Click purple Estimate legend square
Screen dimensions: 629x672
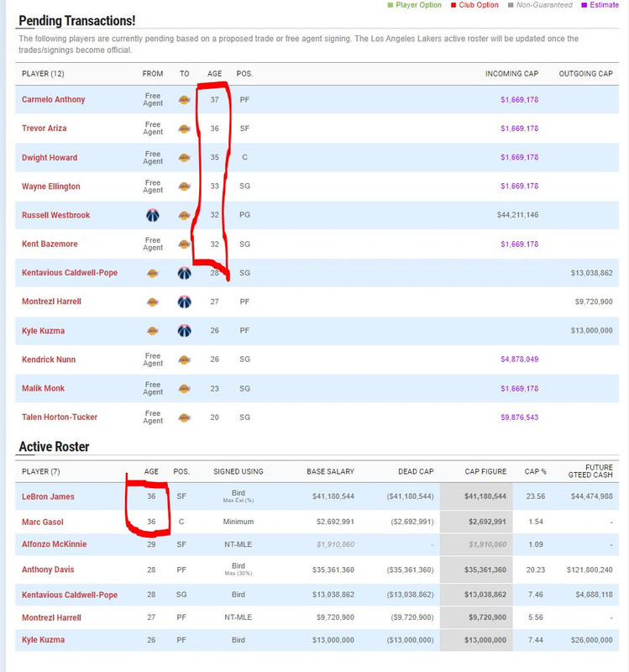(584, 5)
